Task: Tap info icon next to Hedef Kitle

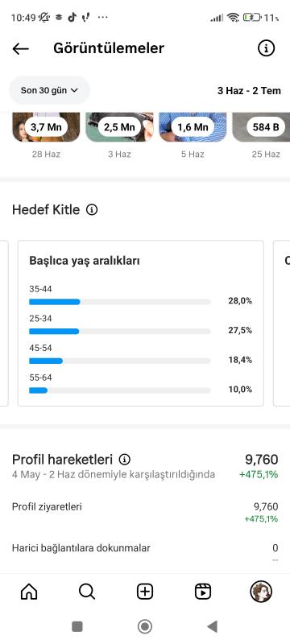Action: tap(92, 210)
